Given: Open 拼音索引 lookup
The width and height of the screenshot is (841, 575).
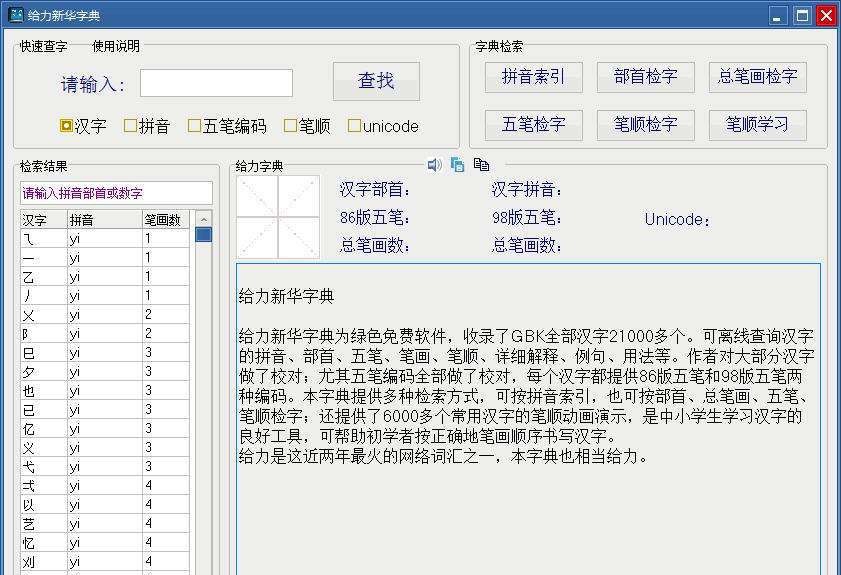Looking at the screenshot, I should tap(534, 77).
